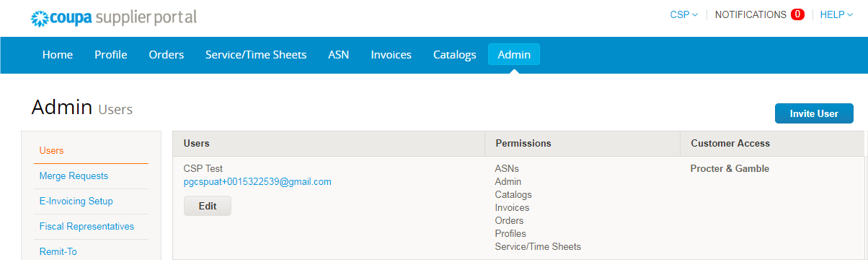Click the Users column header
The height and width of the screenshot is (260, 868).
(x=329, y=144)
